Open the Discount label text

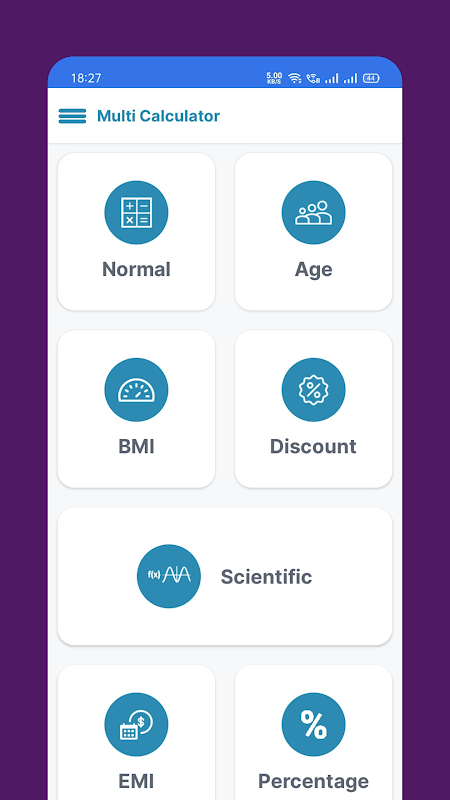(313, 446)
